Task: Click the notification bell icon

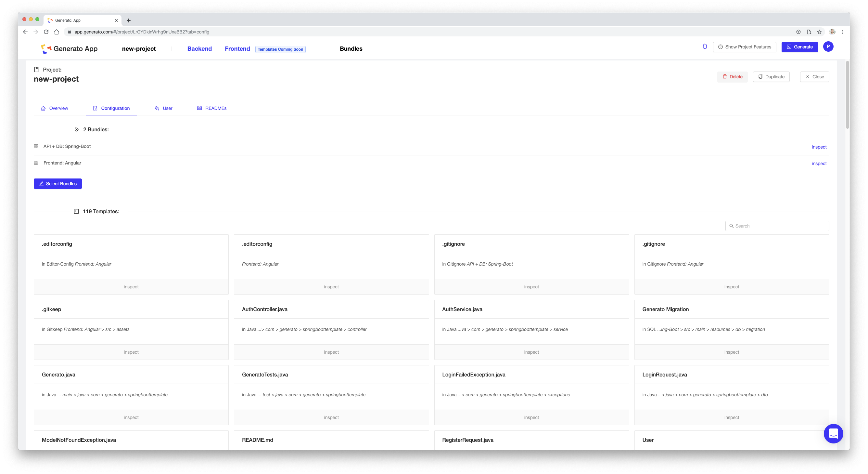Action: [705, 46]
